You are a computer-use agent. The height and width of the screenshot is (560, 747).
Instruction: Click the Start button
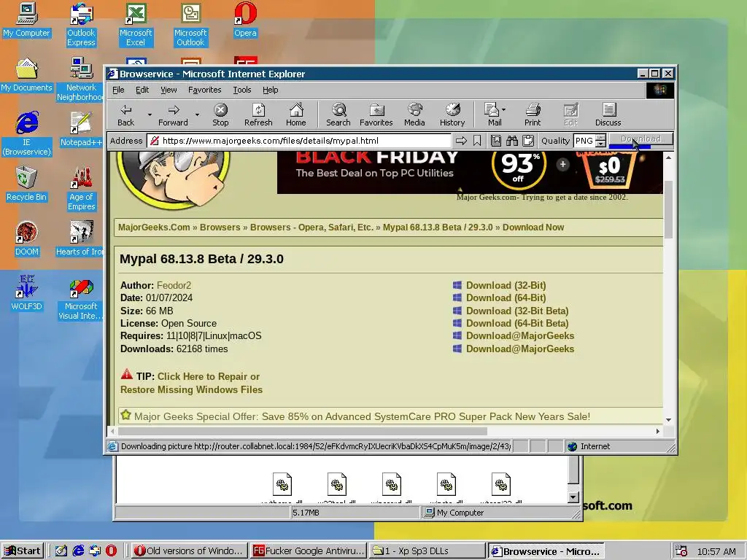pos(23,551)
